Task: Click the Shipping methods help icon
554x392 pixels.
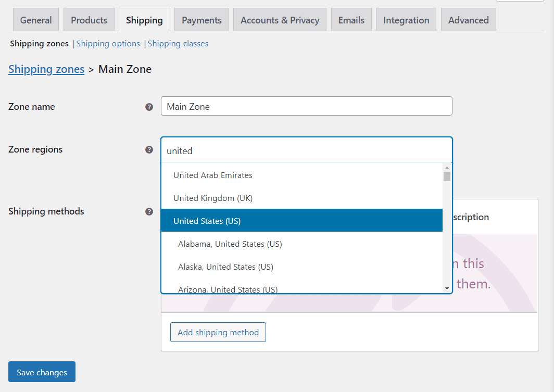Action: [149, 211]
